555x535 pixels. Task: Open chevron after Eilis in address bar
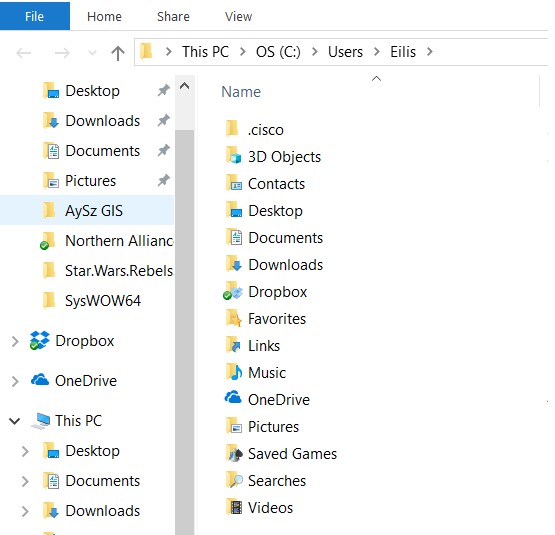click(x=430, y=52)
